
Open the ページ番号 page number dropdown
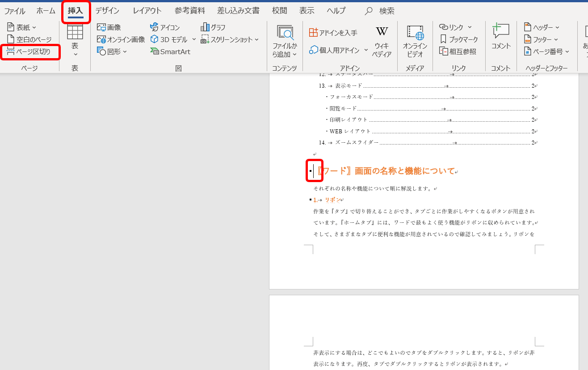pos(546,51)
